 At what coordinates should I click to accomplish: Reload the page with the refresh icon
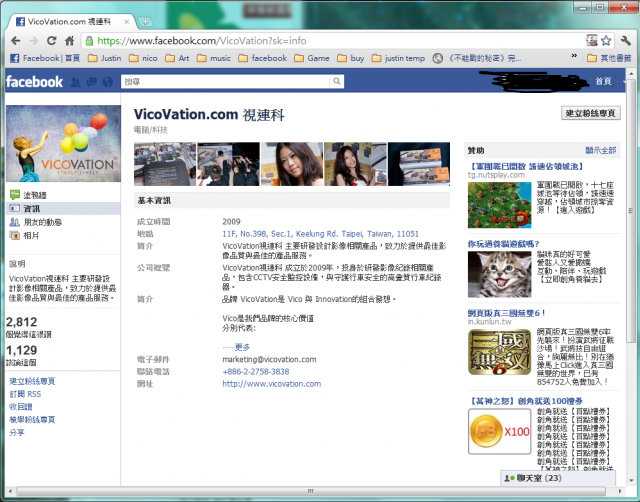(51, 41)
